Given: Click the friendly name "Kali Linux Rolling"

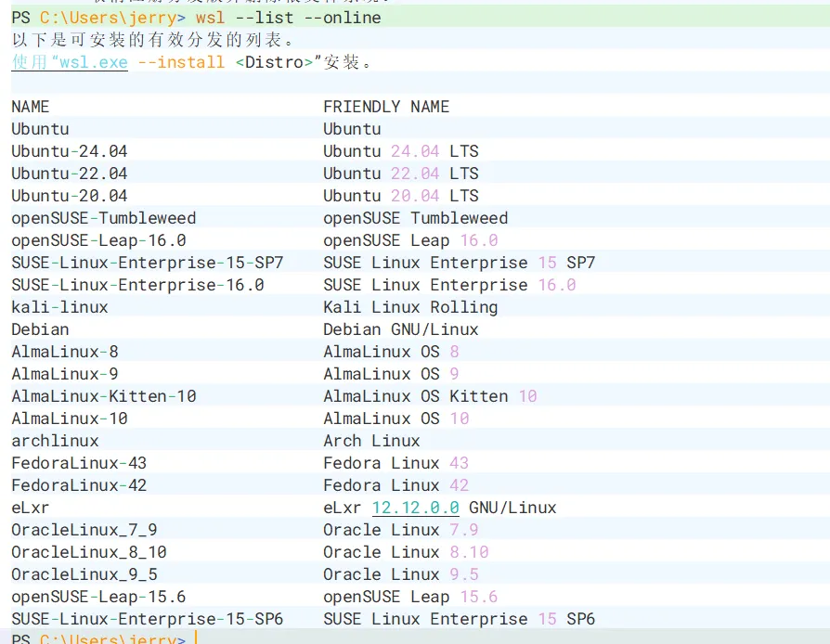Looking at the screenshot, I should [x=410, y=307].
